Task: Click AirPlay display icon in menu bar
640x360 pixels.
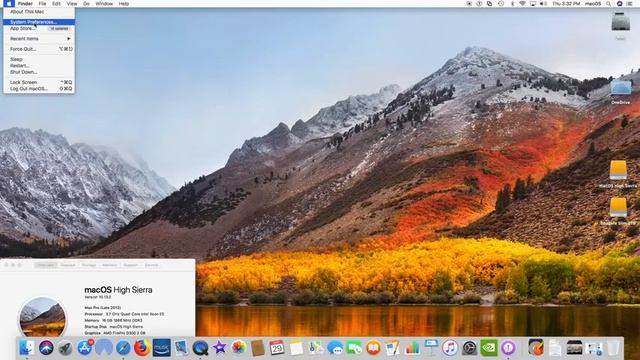Action: pyautogui.click(x=533, y=4)
